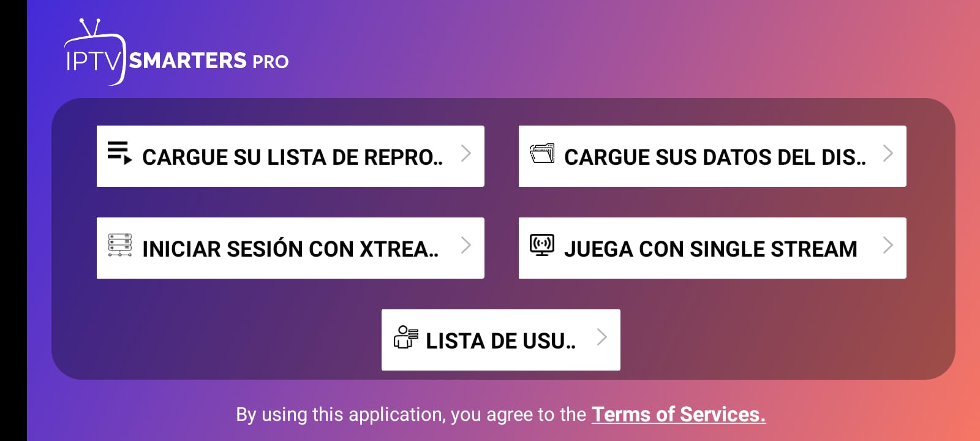980x441 pixels.
Task: Expand the chevron on Iniciar sesión con Xtrea
Action: pyautogui.click(x=466, y=245)
